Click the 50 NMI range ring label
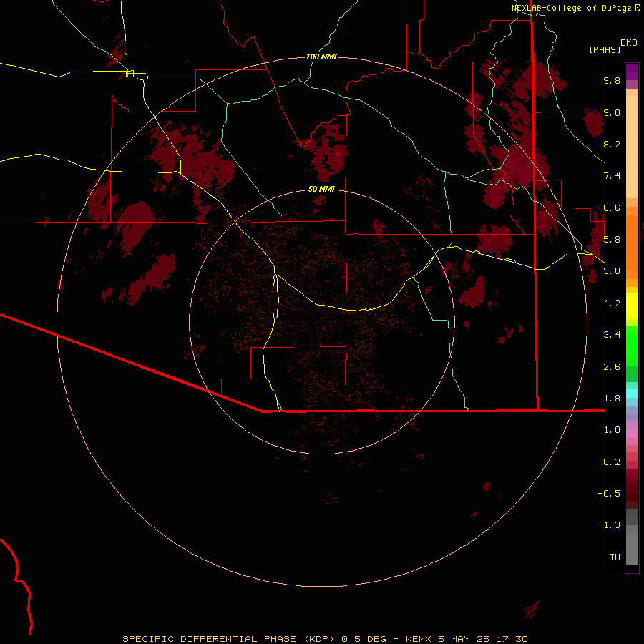 pos(321,189)
